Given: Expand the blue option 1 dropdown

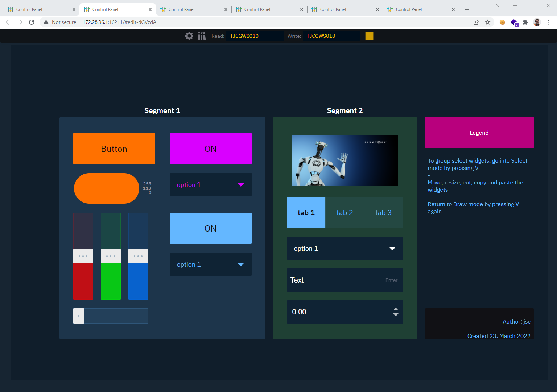Looking at the screenshot, I should click(210, 264).
